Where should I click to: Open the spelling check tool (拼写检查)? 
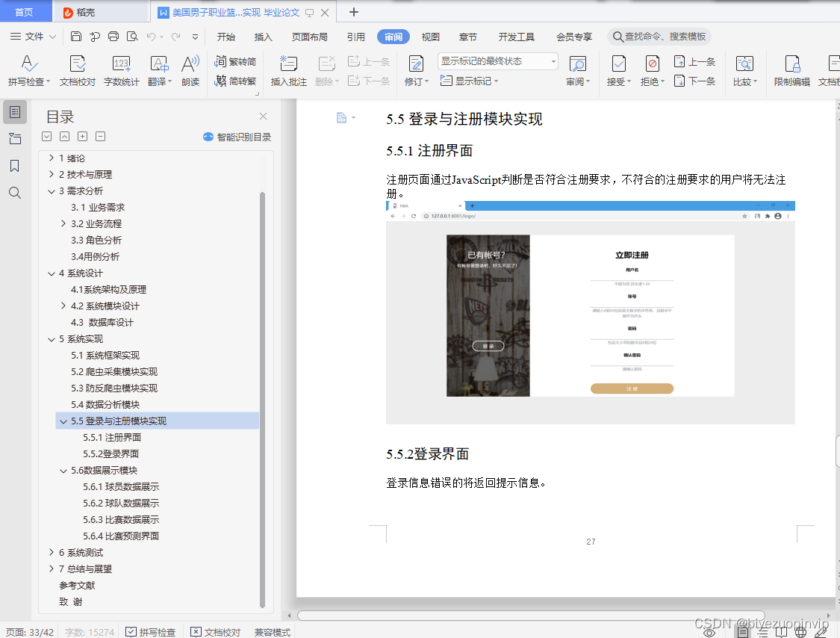[x=29, y=70]
